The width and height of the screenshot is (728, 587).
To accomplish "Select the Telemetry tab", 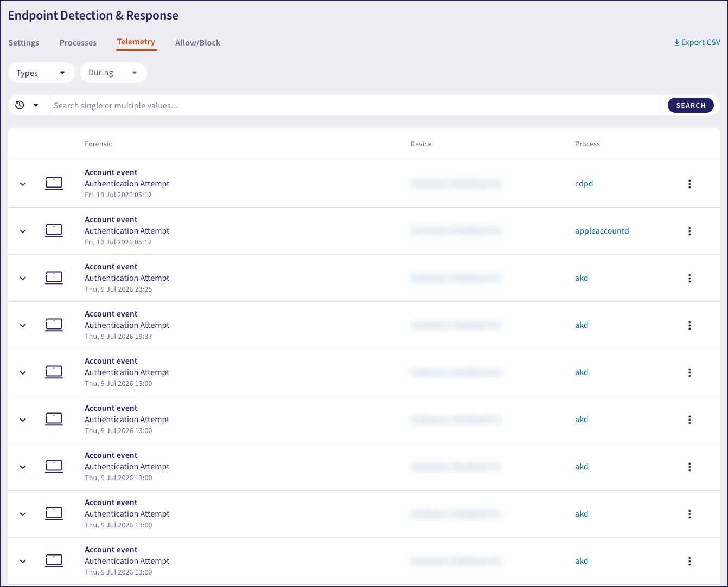I will pyautogui.click(x=136, y=42).
